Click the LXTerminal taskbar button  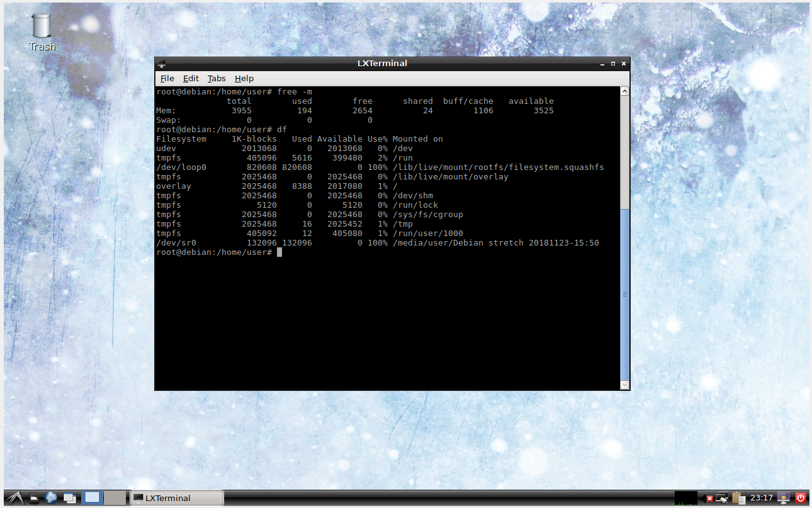(x=176, y=498)
